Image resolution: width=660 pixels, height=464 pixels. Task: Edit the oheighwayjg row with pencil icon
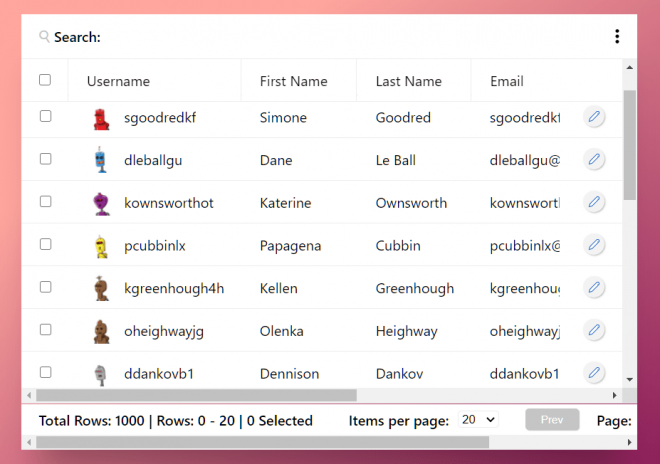594,330
